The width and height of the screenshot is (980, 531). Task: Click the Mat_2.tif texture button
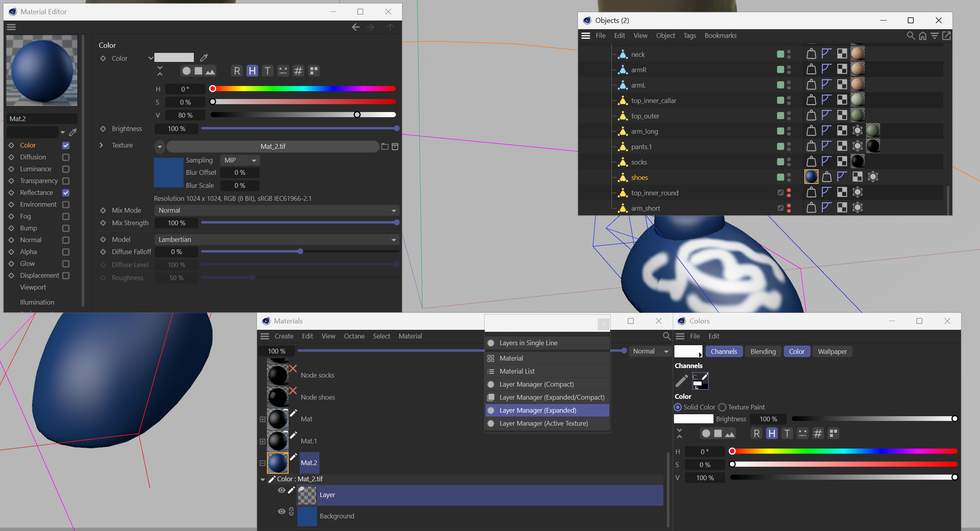point(273,147)
